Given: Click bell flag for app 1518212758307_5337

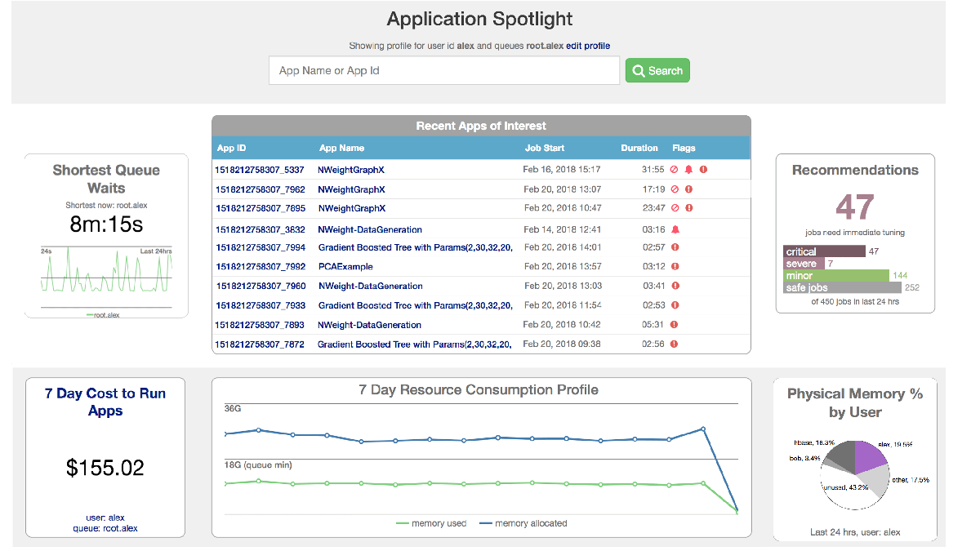Looking at the screenshot, I should (x=688, y=170).
